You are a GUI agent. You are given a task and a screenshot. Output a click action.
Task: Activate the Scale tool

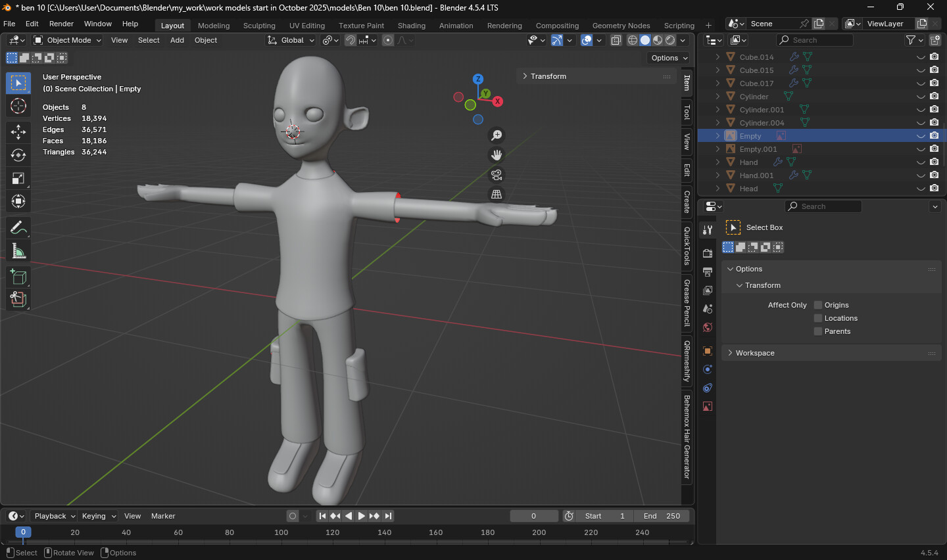(18, 178)
